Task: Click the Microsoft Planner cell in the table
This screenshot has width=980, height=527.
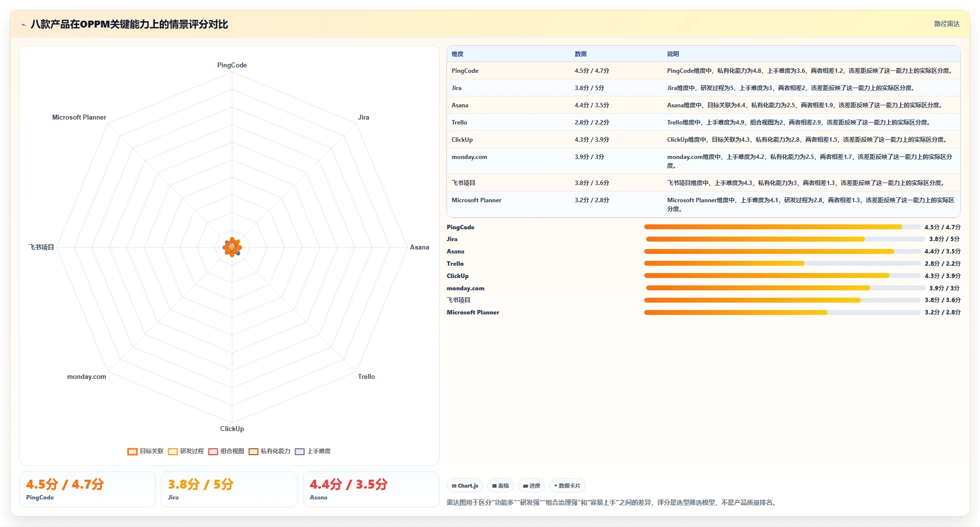Action: coord(508,204)
